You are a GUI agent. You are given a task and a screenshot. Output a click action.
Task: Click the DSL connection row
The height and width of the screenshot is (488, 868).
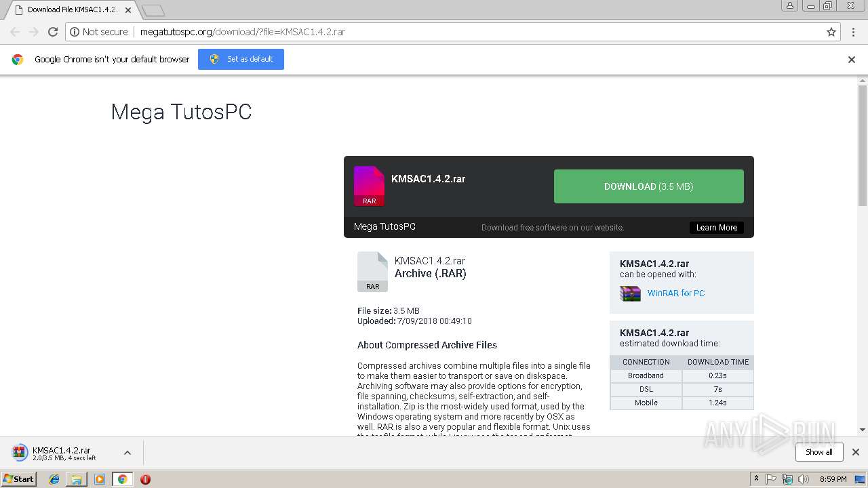[682, 389]
